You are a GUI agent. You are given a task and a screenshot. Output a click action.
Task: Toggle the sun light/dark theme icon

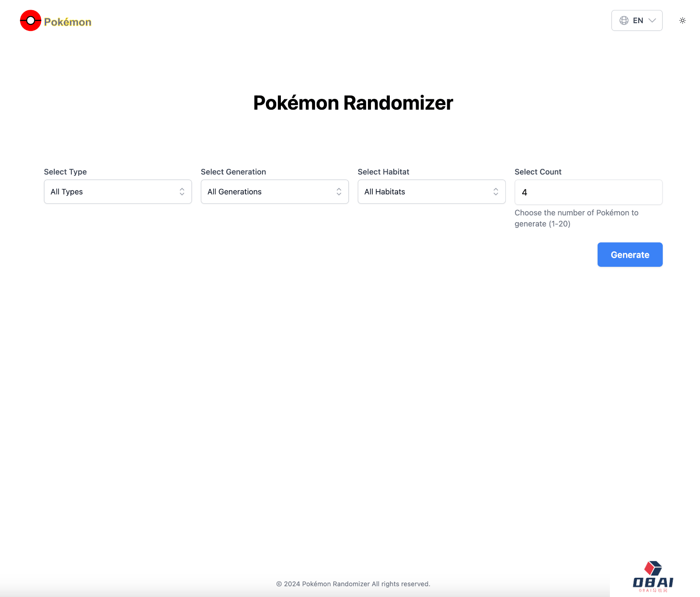tap(682, 21)
